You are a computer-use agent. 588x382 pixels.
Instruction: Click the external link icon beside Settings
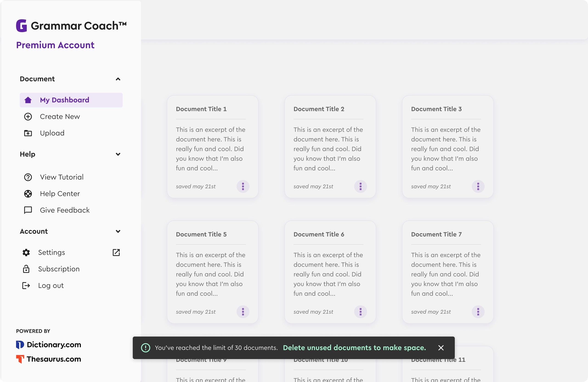(116, 253)
